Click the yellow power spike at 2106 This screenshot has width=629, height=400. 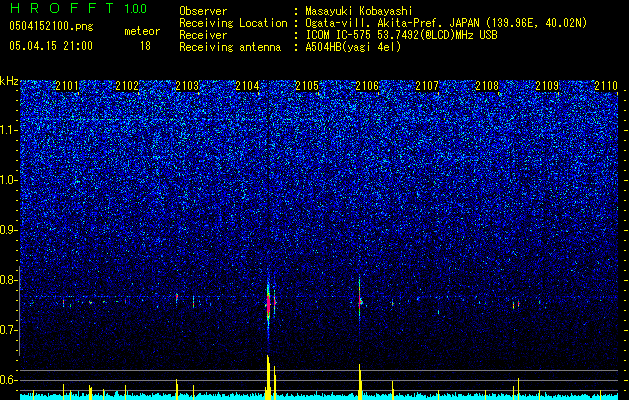[360, 382]
